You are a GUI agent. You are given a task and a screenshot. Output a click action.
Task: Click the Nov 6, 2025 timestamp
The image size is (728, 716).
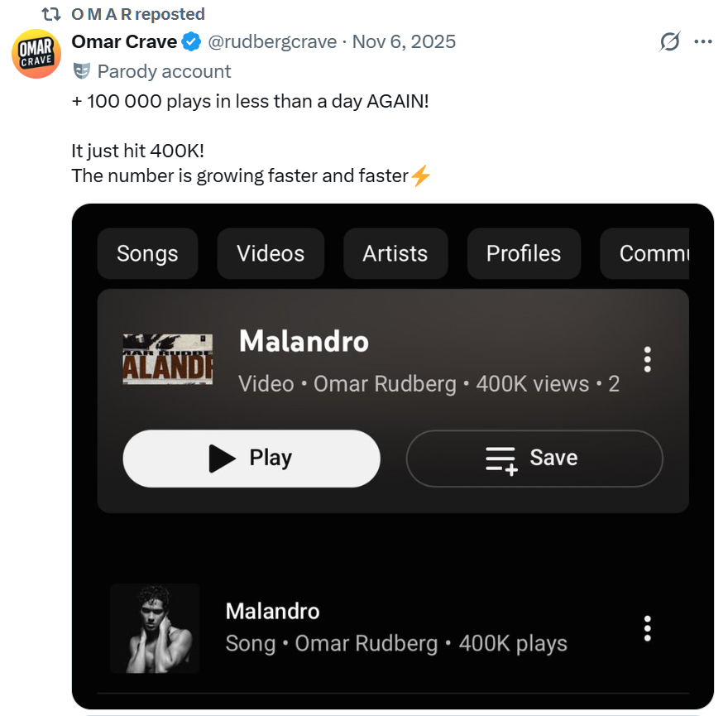pyautogui.click(x=404, y=41)
